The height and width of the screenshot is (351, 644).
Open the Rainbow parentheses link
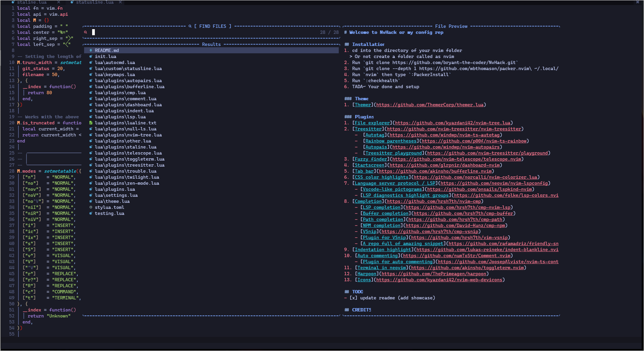[391, 141]
